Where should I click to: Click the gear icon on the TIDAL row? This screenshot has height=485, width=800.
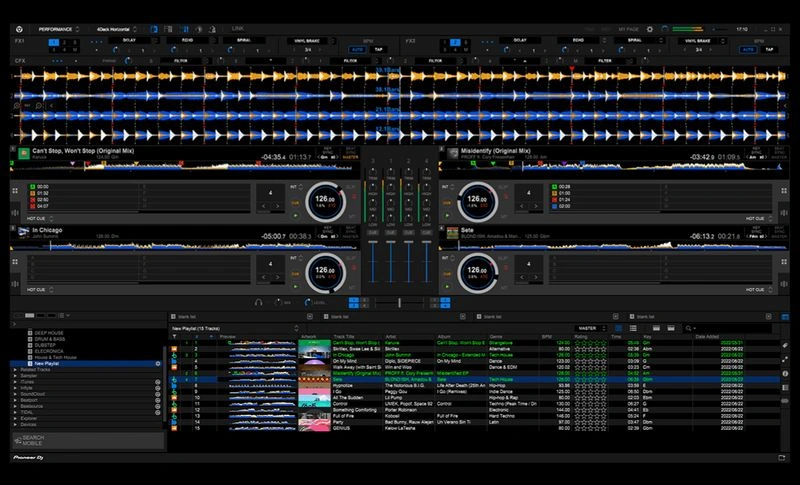[x=158, y=413]
